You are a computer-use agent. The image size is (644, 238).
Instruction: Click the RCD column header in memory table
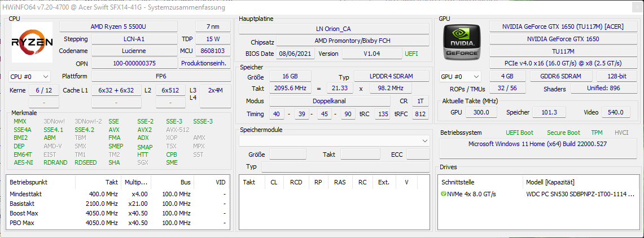[x=296, y=182]
